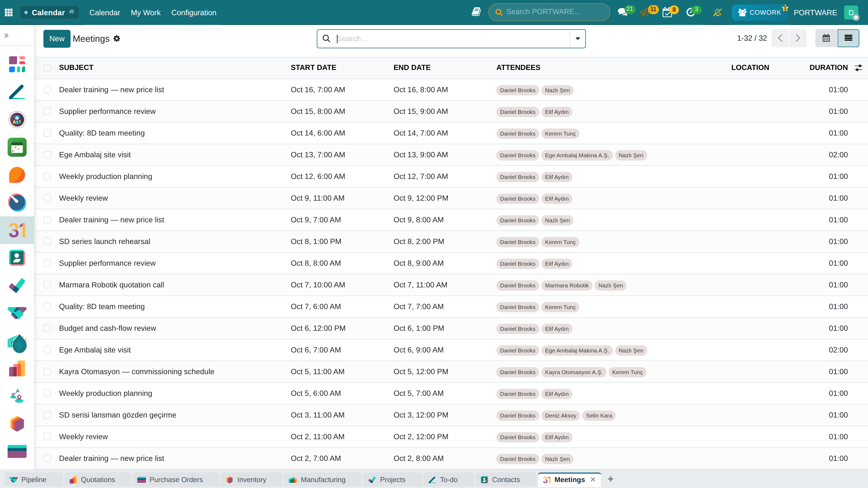Expand the left sidebar panel
Image resolution: width=868 pixels, height=488 pixels.
coord(7,35)
